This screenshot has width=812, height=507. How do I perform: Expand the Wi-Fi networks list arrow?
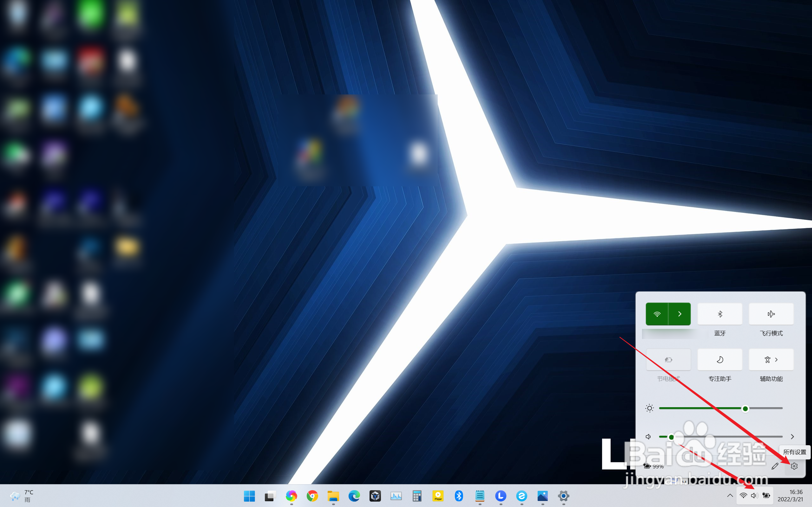click(x=679, y=314)
